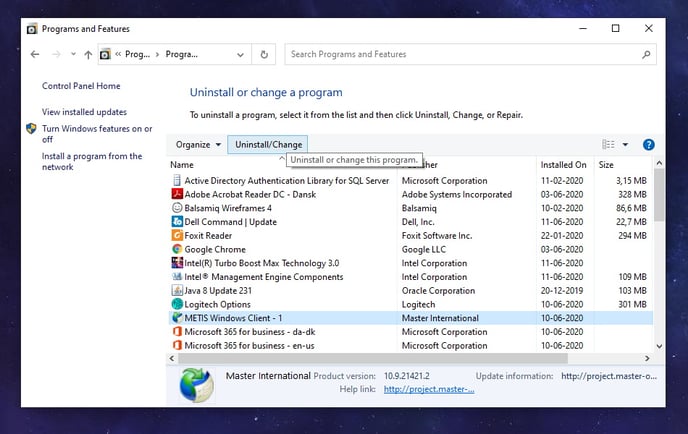Click the Logitech Options icon

(177, 304)
